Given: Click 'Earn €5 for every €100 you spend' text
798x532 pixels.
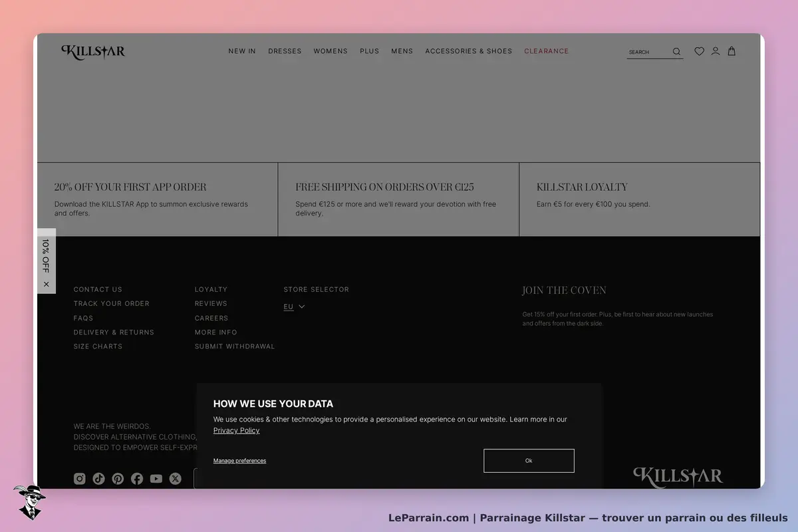Looking at the screenshot, I should tap(593, 204).
